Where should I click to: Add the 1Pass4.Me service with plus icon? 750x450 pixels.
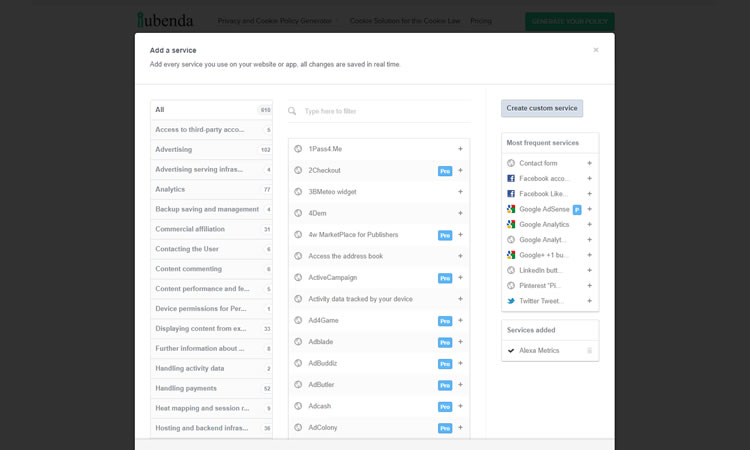(460, 149)
